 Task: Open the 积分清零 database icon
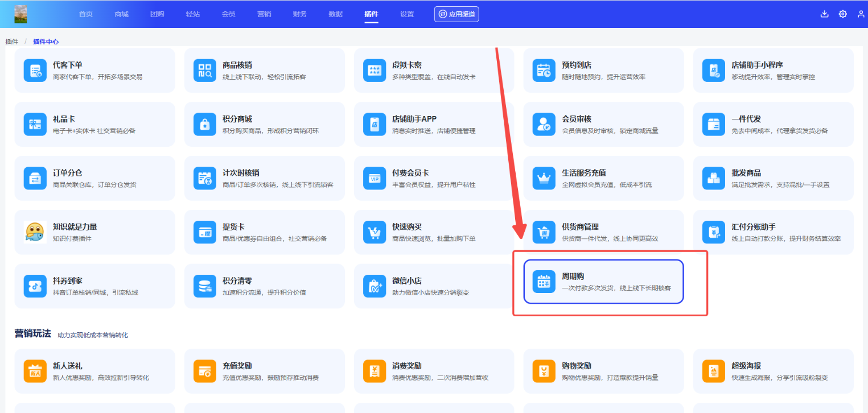205,286
